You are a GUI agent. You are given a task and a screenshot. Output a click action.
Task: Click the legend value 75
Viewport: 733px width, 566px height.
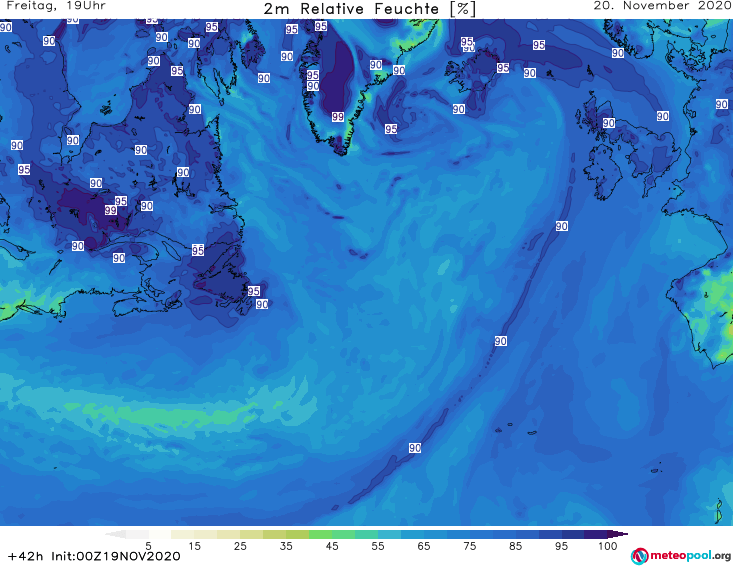coord(469,545)
